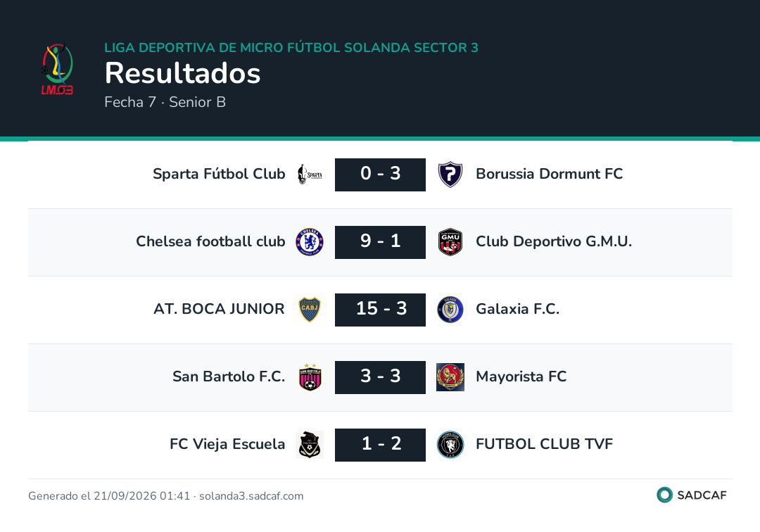The image size is (760, 532).
Task: Click the FC Vieja Escuela badge
Action: (310, 445)
